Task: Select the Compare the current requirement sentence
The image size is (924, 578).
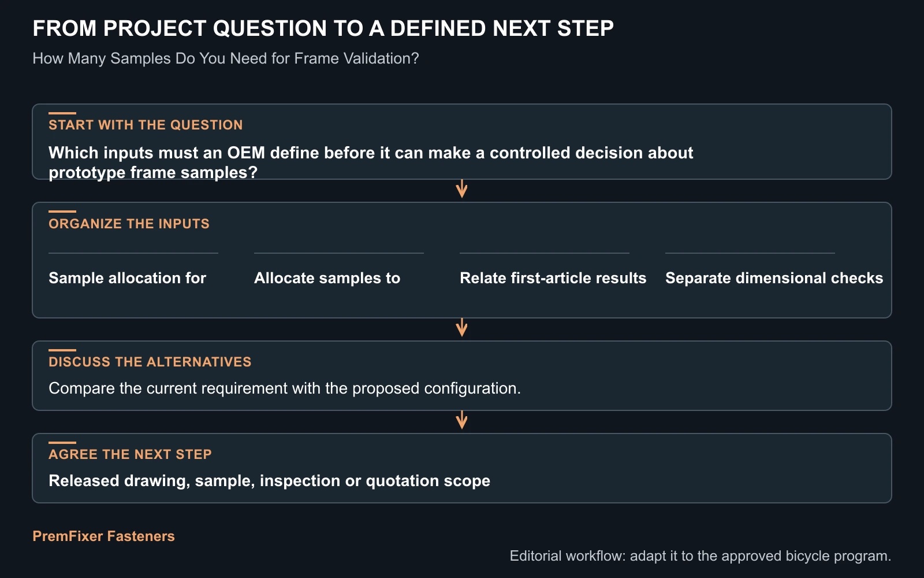Action: [x=285, y=388]
